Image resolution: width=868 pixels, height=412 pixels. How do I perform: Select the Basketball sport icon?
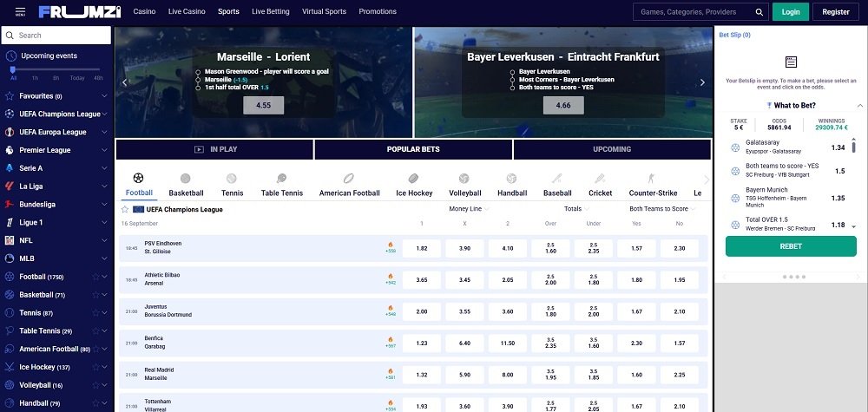click(186, 179)
